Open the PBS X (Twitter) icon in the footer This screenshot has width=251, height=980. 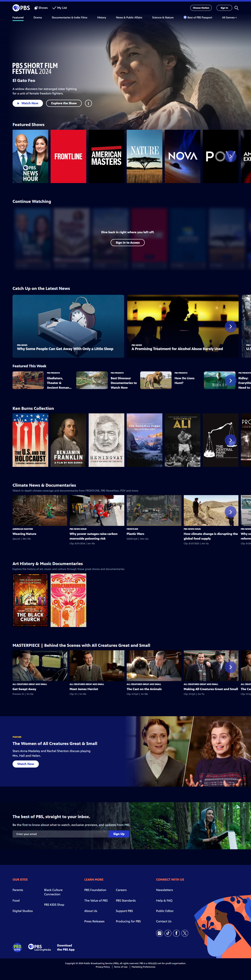coord(185,933)
